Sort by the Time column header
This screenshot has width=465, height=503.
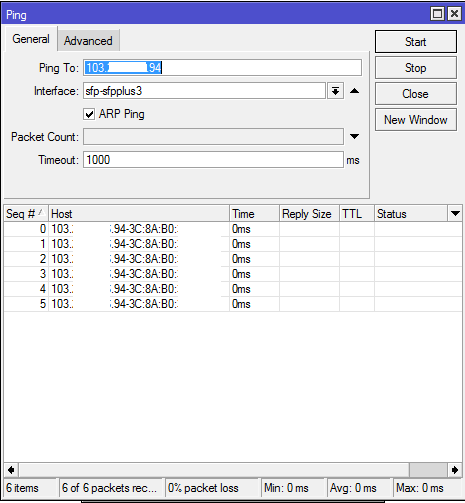tap(254, 214)
